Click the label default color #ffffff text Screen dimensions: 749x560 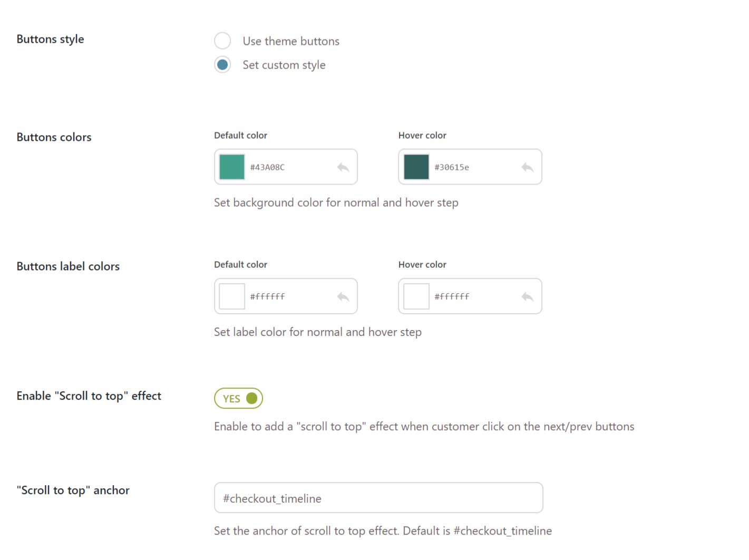[x=267, y=296]
